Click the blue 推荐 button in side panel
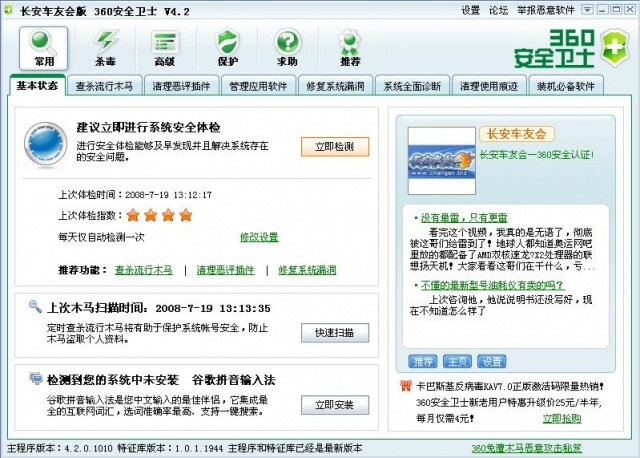The image size is (640, 458). tap(422, 361)
